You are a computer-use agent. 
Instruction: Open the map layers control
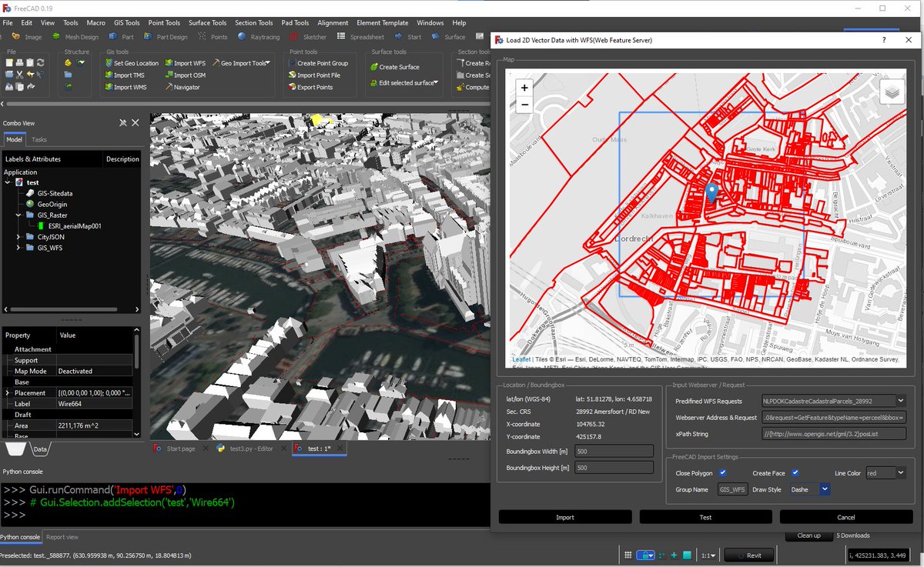coord(892,92)
